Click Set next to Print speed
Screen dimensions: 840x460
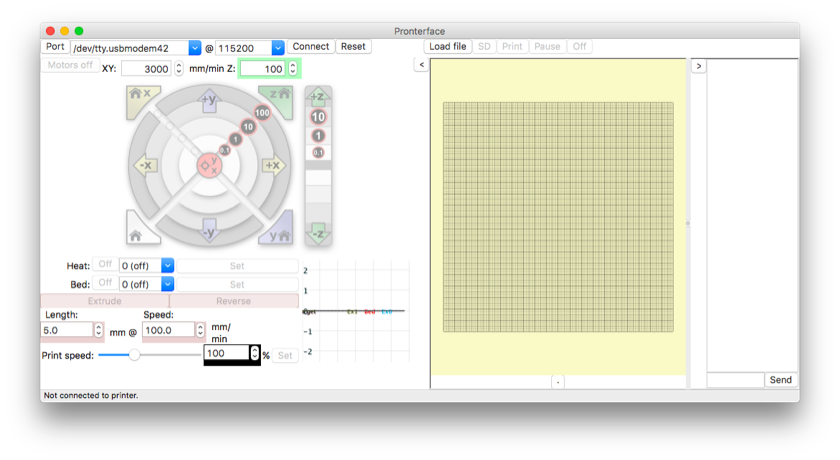click(285, 356)
